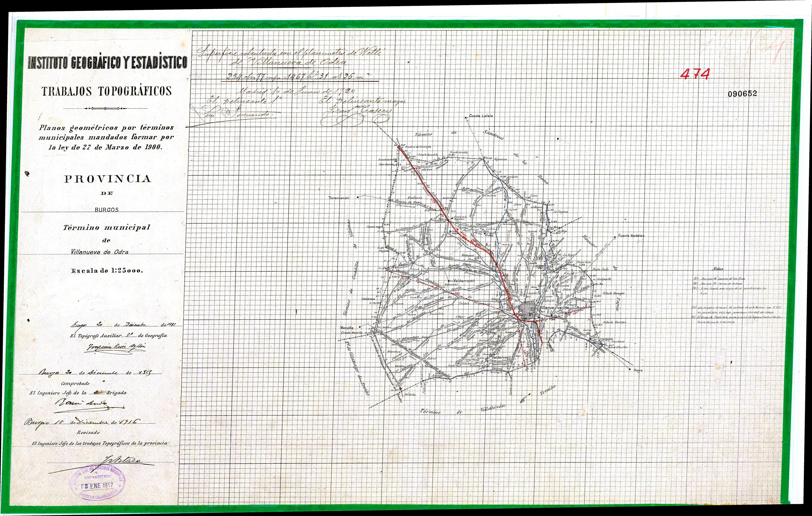Click the "San Román" map label
The width and height of the screenshot is (812, 516).
(386, 164)
